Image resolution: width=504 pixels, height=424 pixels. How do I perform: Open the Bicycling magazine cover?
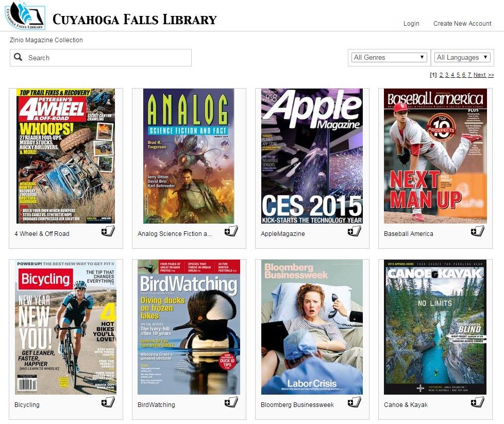tap(65, 327)
